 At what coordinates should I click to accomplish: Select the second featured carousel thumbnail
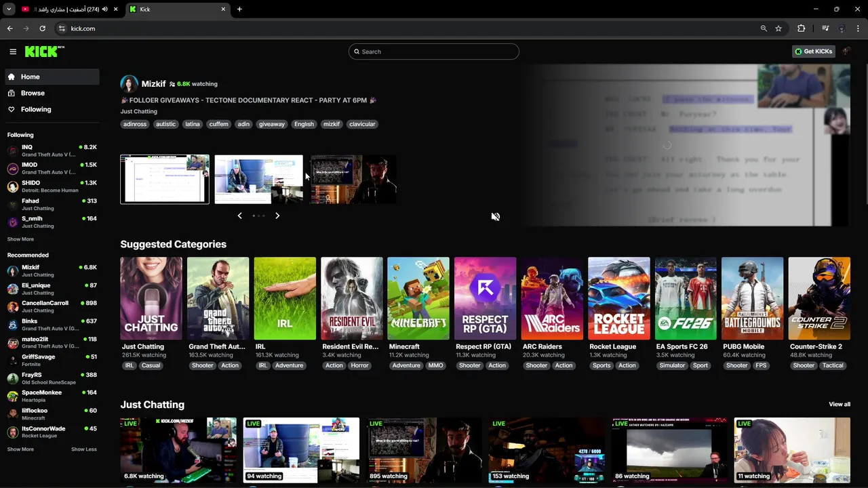click(x=259, y=179)
